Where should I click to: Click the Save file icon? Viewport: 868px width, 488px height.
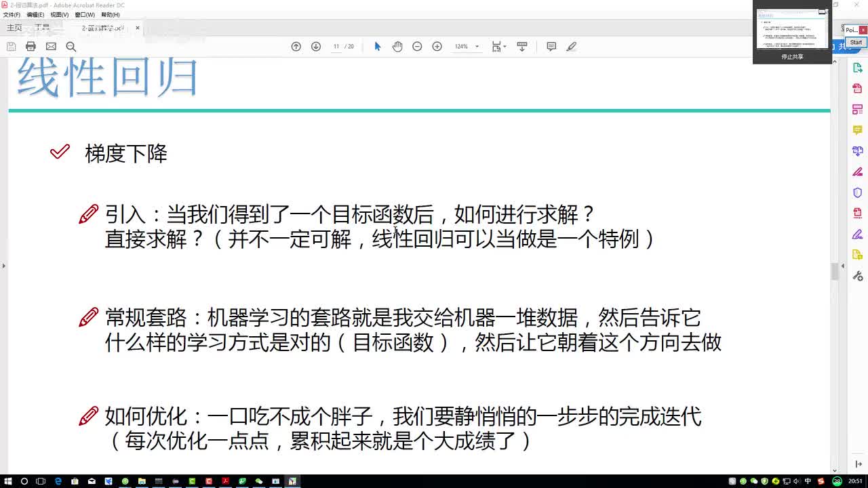[x=11, y=46]
